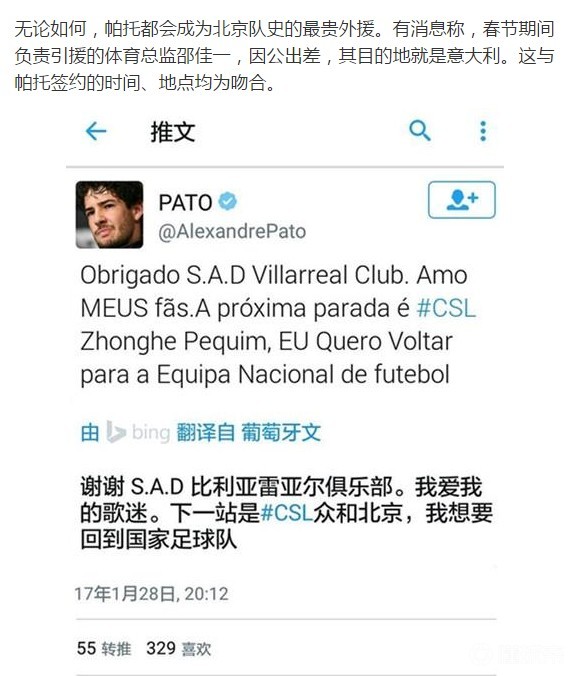The width and height of the screenshot is (575, 676).
Task: Click the Portuguese tweet text body
Action: point(278,325)
